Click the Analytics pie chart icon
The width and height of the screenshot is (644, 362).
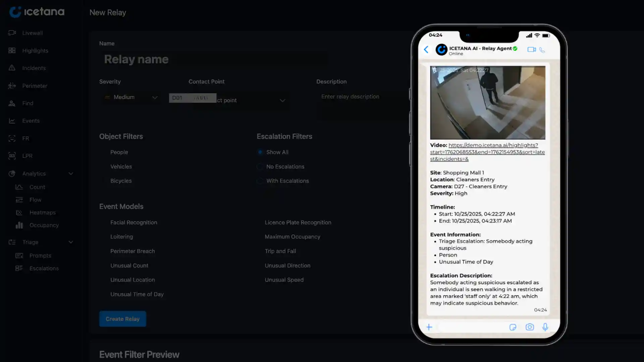point(12,173)
